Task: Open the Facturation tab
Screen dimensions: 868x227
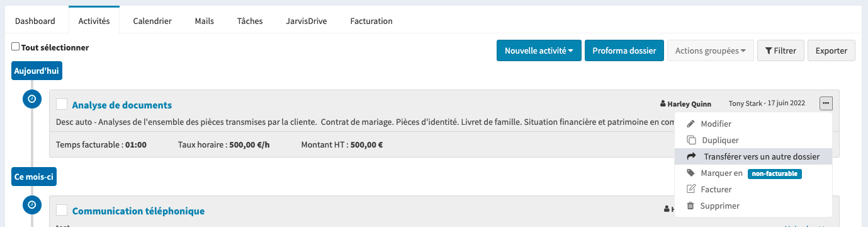Action: pyautogui.click(x=371, y=21)
